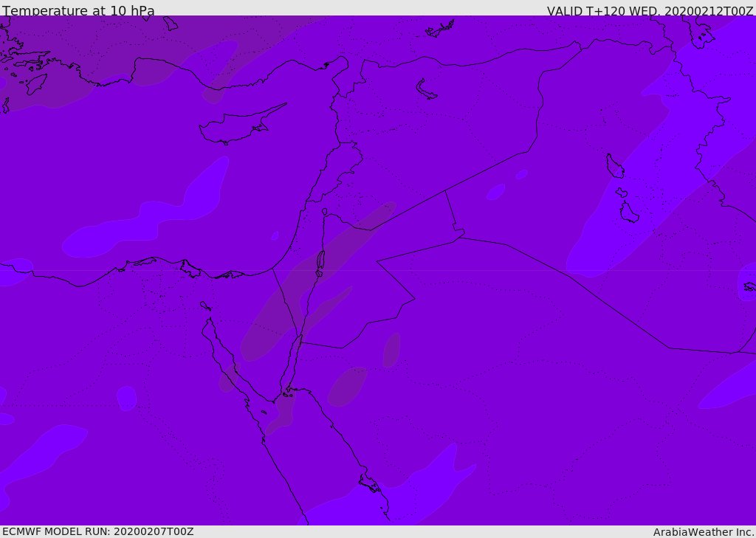Image resolution: width=756 pixels, height=538 pixels.
Task: Click the Dead Sea outline
Action: [320, 262]
